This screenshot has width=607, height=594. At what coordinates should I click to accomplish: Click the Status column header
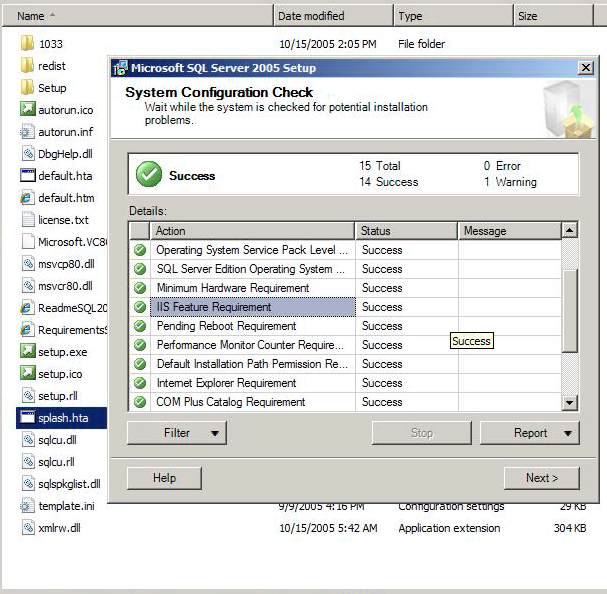point(406,231)
